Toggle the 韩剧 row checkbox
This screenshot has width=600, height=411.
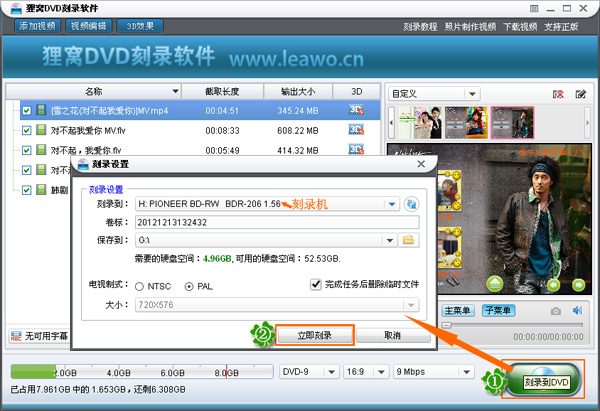(x=26, y=189)
